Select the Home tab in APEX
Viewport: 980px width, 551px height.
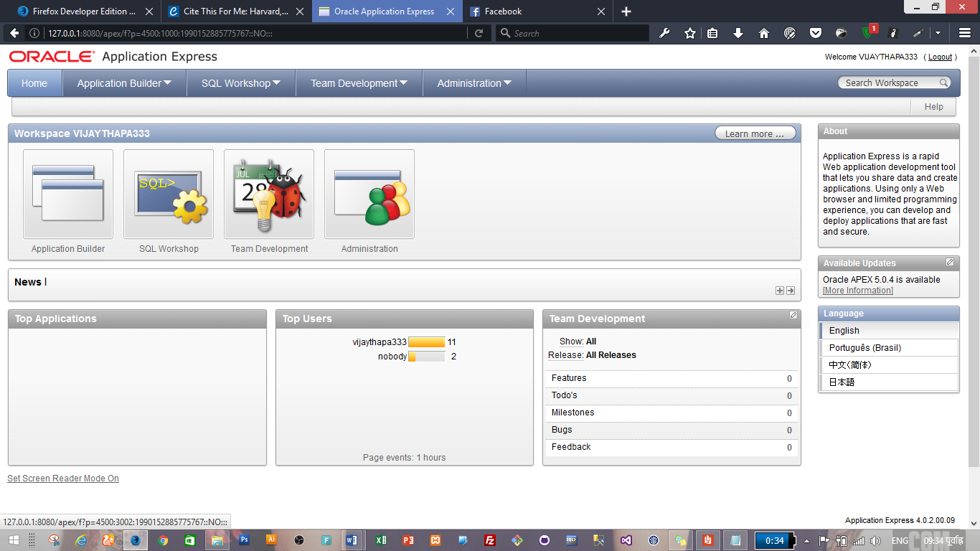pyautogui.click(x=34, y=83)
